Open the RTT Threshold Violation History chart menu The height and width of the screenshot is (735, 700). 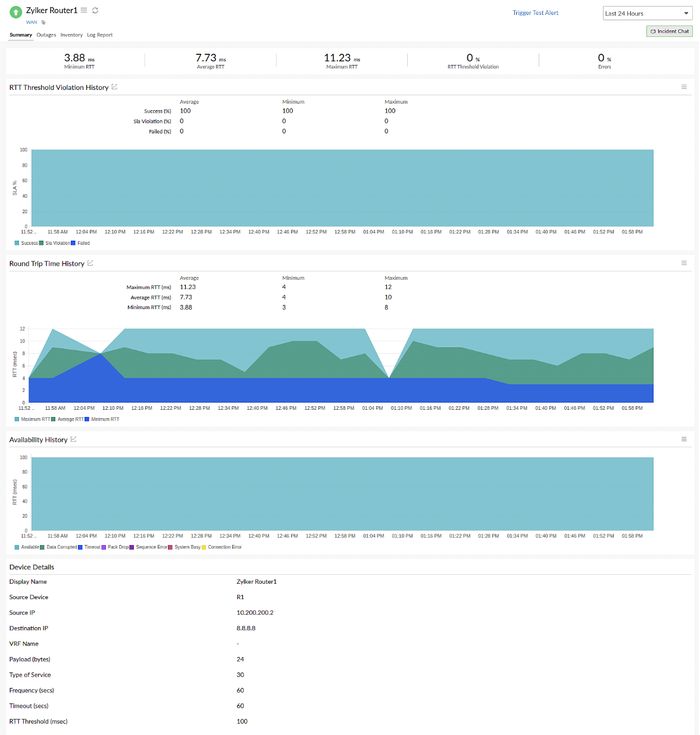tap(684, 86)
